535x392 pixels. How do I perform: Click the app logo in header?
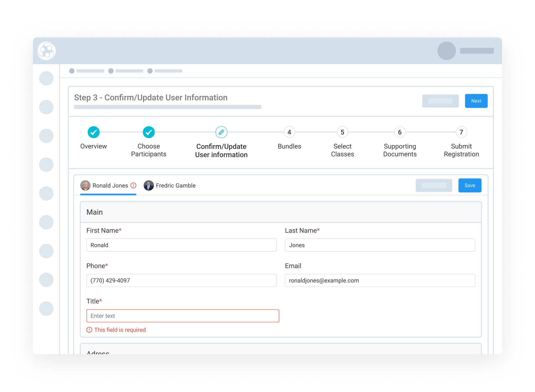46,51
